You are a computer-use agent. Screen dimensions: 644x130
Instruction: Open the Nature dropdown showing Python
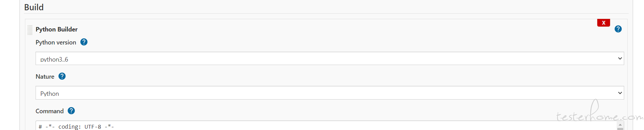tap(330, 93)
